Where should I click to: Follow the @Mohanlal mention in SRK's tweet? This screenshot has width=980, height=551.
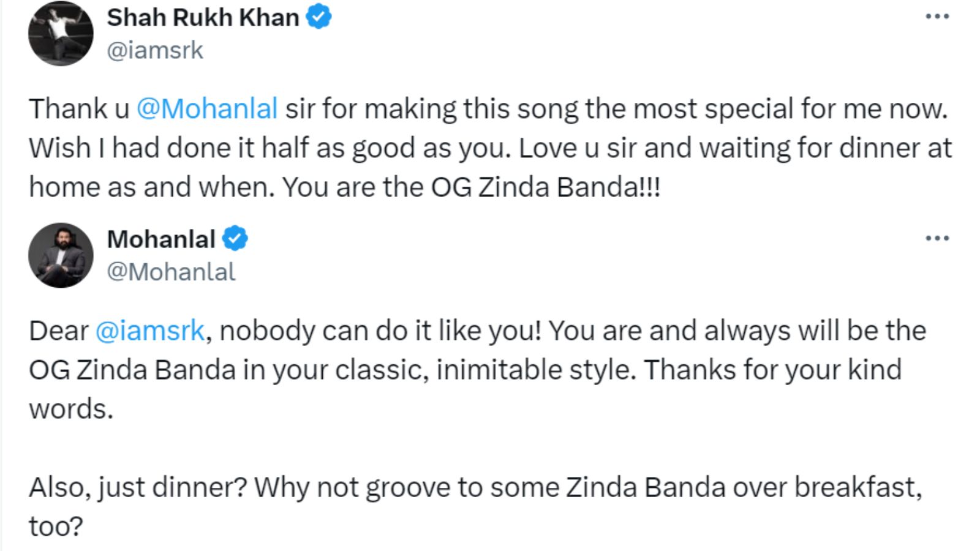[x=206, y=109]
